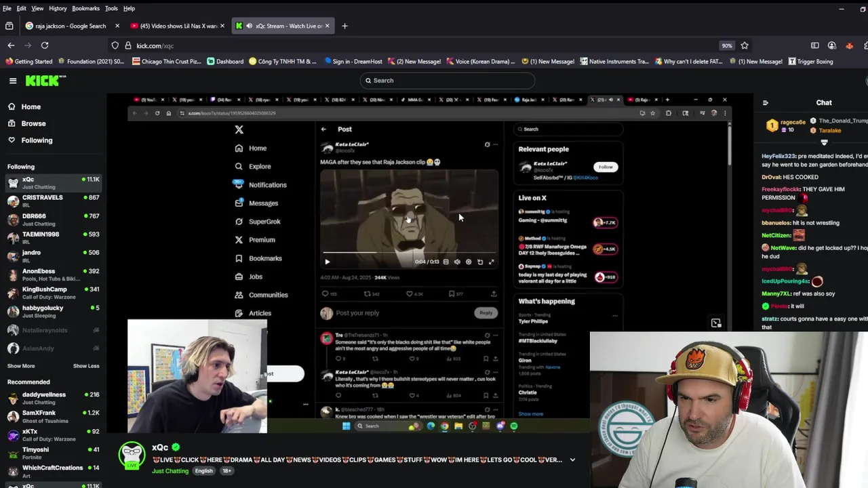Open Firefox View icon left of tabs
This screenshot has width=868, height=488.
coord(9,26)
